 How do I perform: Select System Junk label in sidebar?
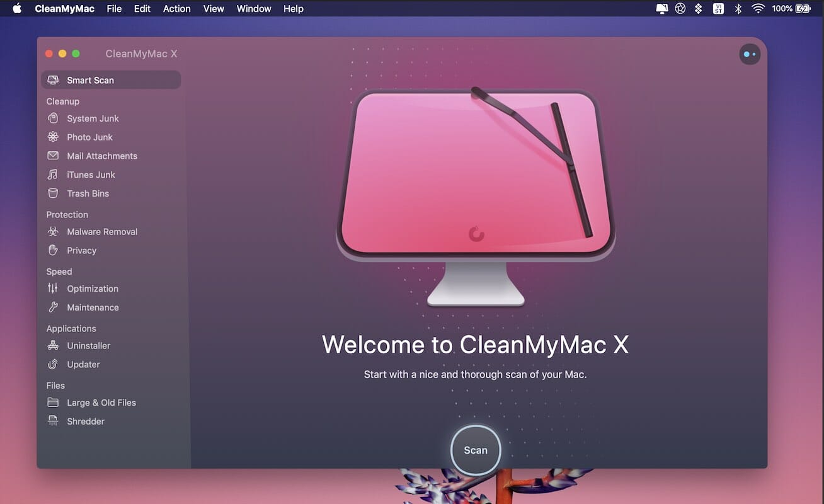pyautogui.click(x=93, y=118)
